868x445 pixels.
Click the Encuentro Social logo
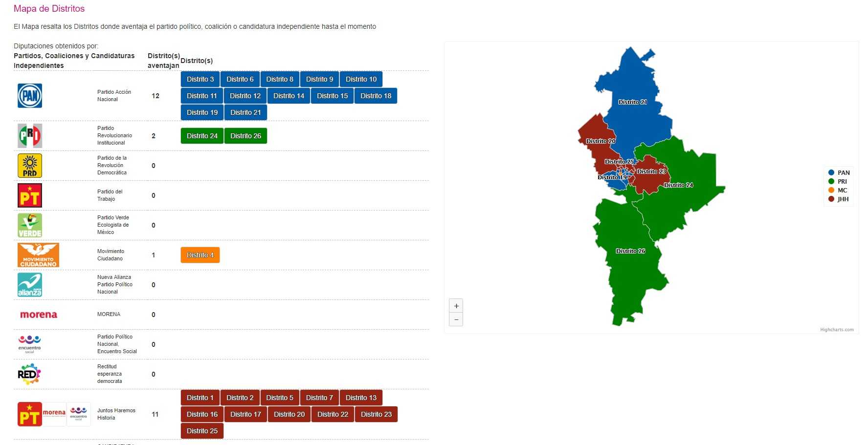pos(29,344)
